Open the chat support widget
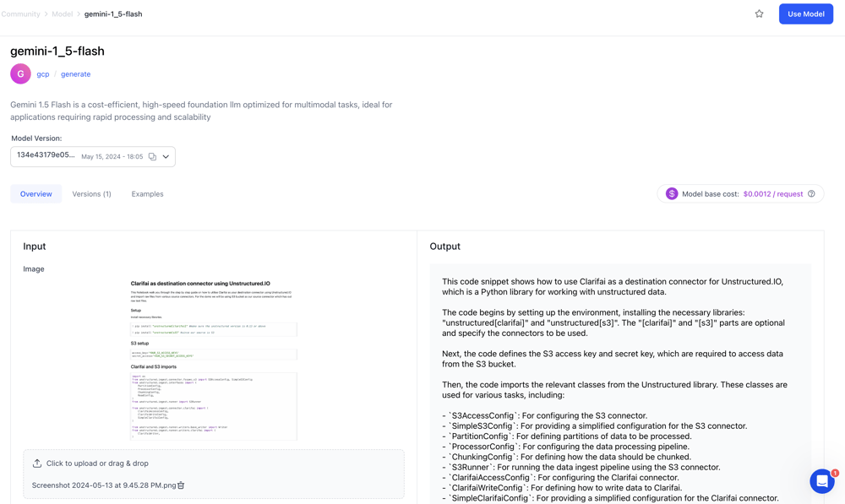Viewport: 845px width, 504px height. coord(821,481)
